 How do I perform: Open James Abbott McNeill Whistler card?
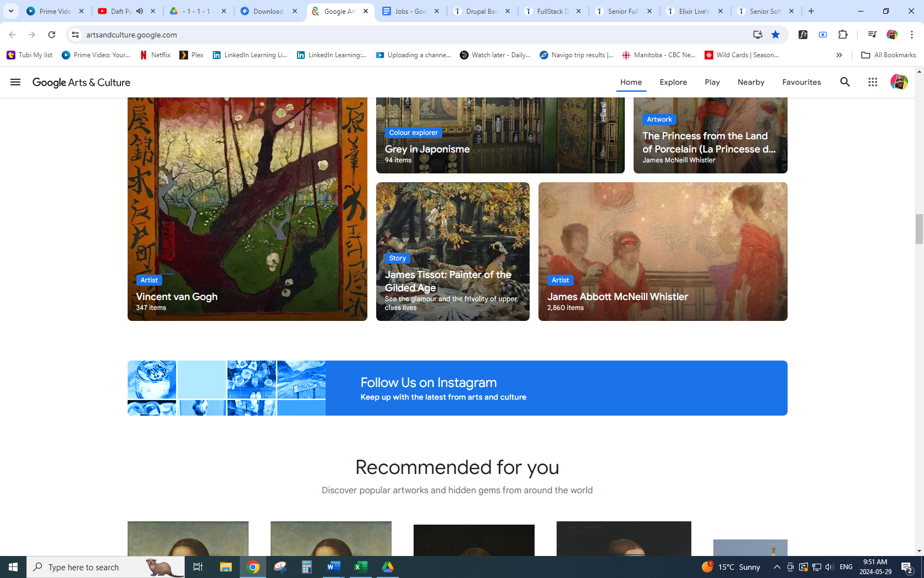pos(662,251)
